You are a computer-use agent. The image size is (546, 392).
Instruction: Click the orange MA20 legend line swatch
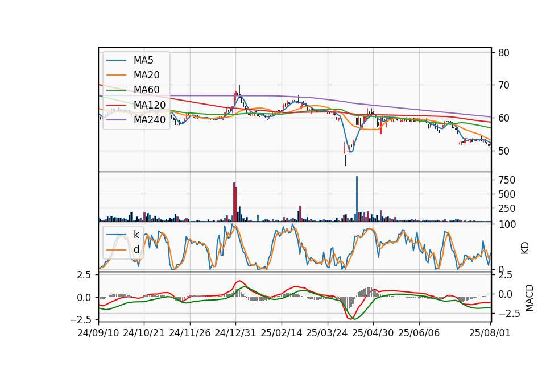(116, 75)
